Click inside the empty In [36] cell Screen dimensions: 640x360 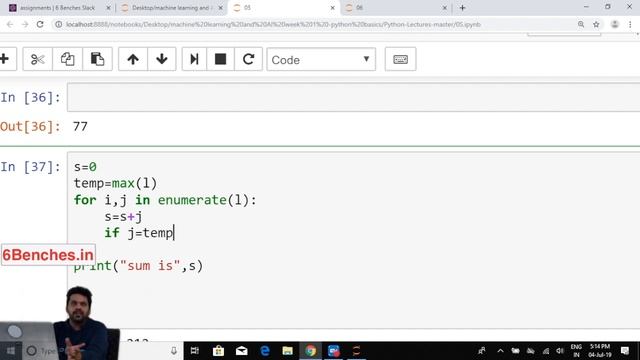pos(353,97)
